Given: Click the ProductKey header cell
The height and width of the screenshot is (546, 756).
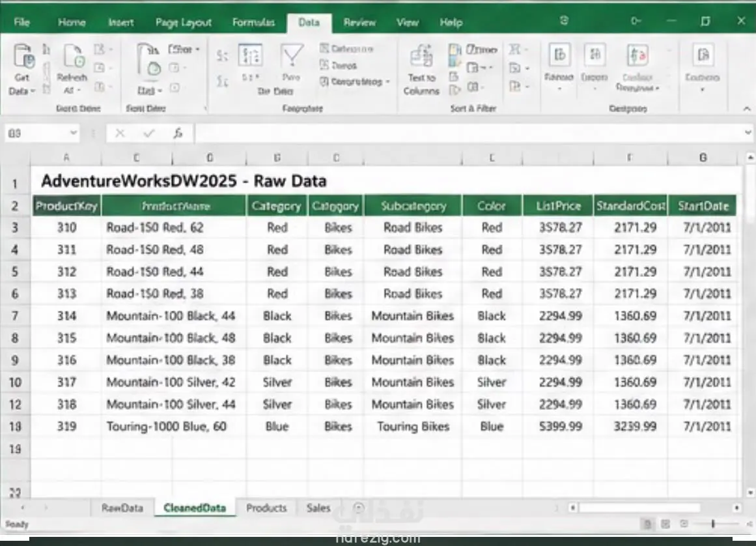Looking at the screenshot, I should click(66, 206).
